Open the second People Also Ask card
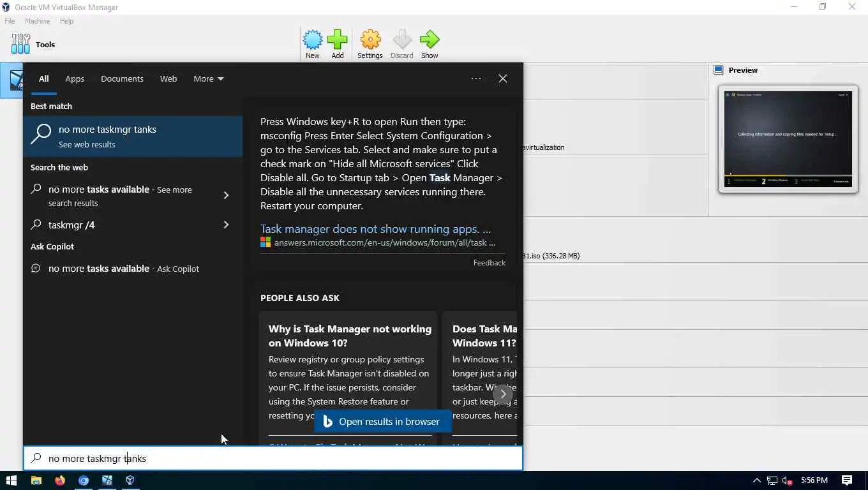Viewport: 868px width, 490px height. (x=480, y=378)
